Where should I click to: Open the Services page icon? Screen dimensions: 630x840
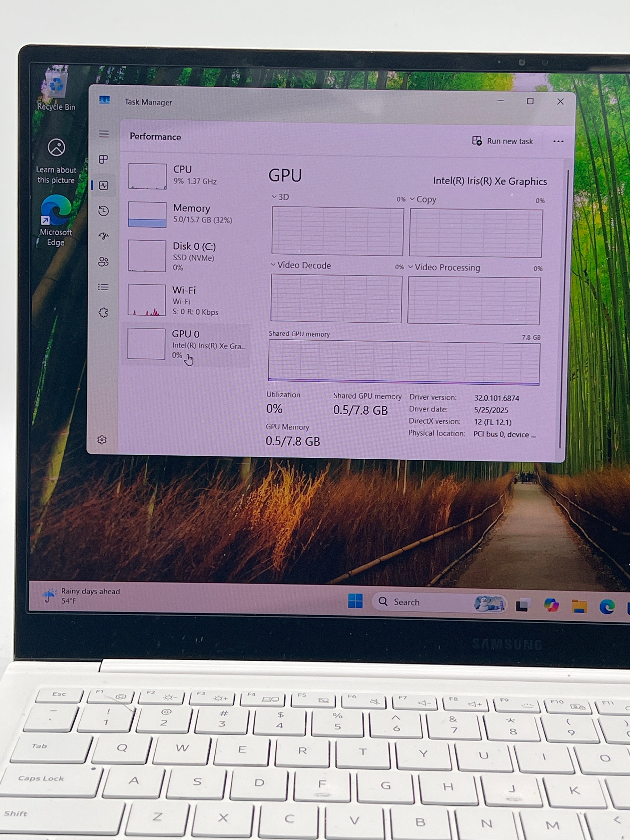point(103,312)
